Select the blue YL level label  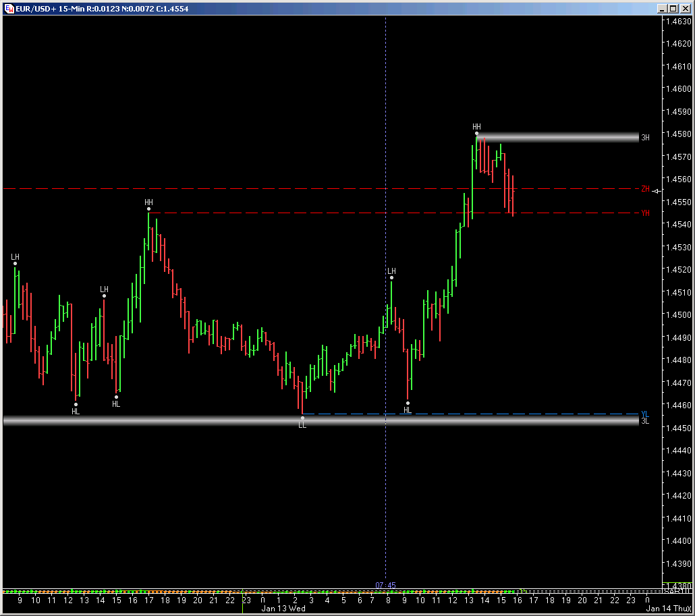pyautogui.click(x=645, y=414)
